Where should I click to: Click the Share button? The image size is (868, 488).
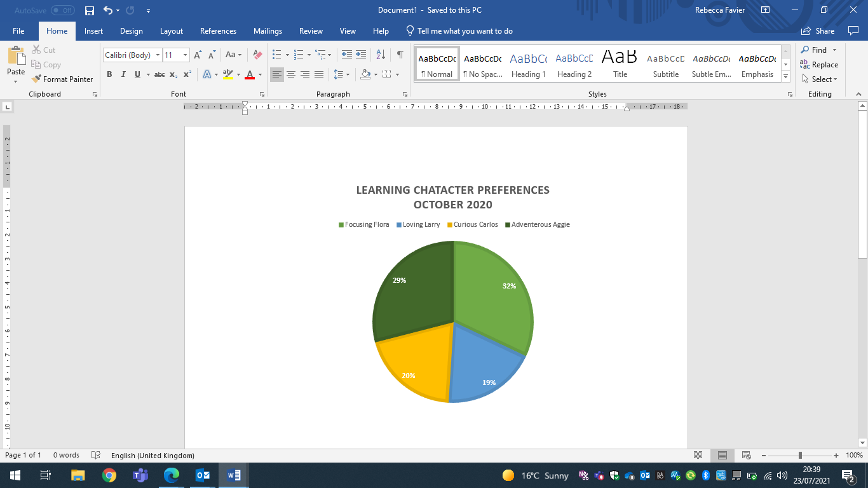[818, 31]
